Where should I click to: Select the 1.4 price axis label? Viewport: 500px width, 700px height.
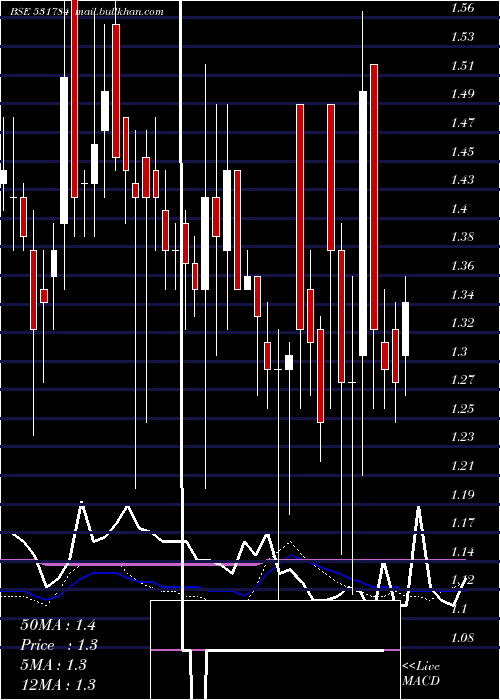point(459,208)
